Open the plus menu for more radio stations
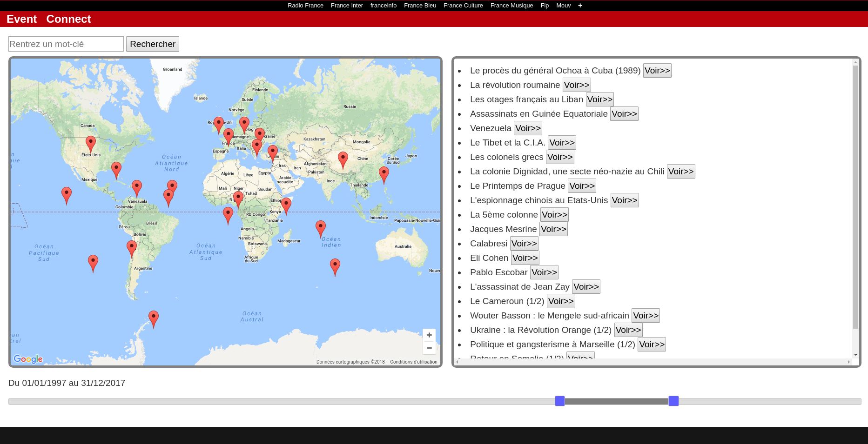This screenshot has height=444, width=868. (580, 6)
